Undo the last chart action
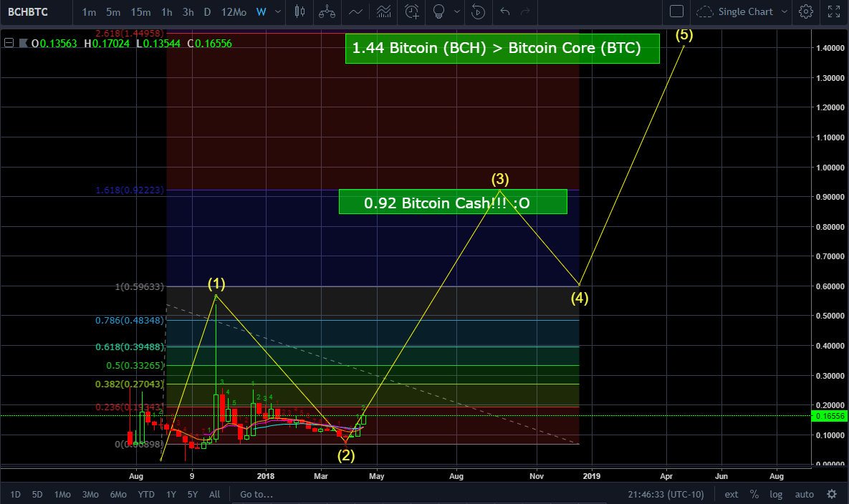849x504 pixels. pyautogui.click(x=505, y=11)
